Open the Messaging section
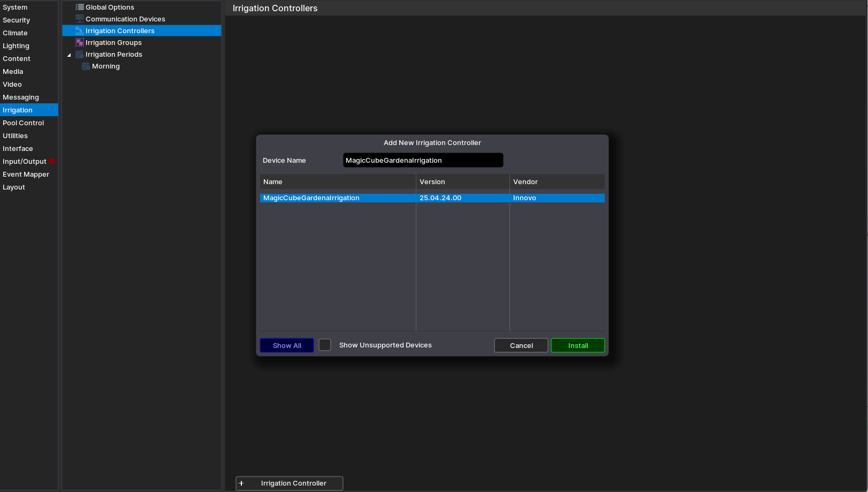 click(x=29, y=97)
